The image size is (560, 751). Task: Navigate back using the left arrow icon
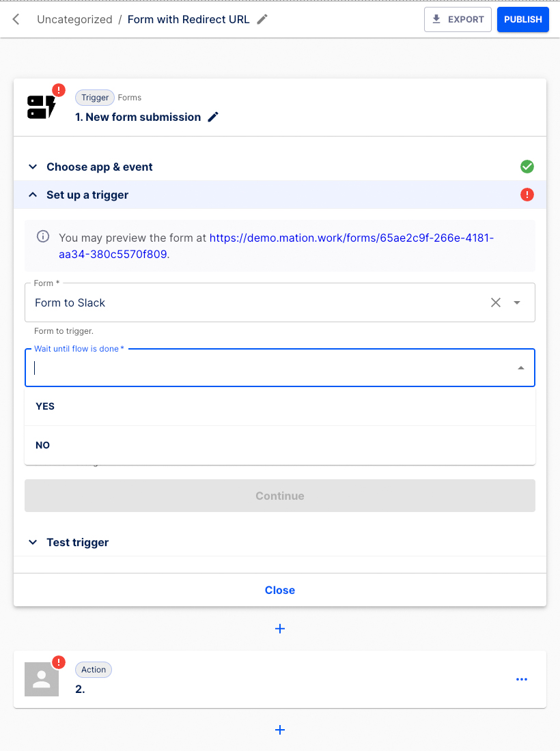(15, 19)
